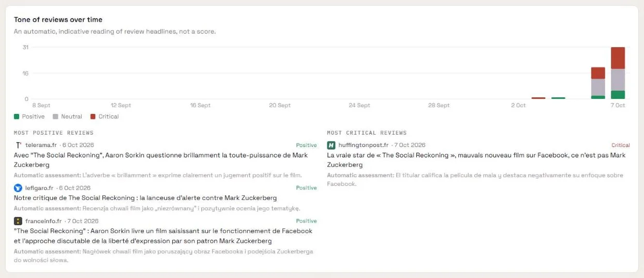The height and width of the screenshot is (278, 644).
Task: Click the '24 Sept' axis label
Action: point(360,105)
